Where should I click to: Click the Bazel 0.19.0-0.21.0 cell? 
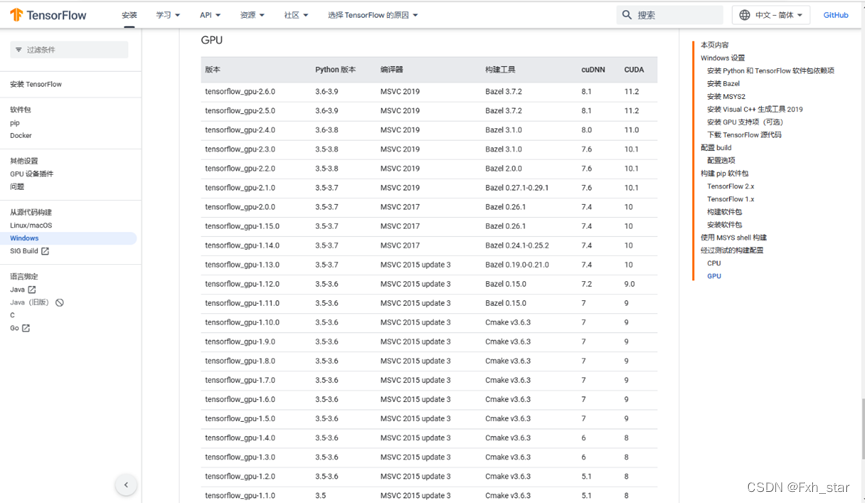click(x=517, y=265)
